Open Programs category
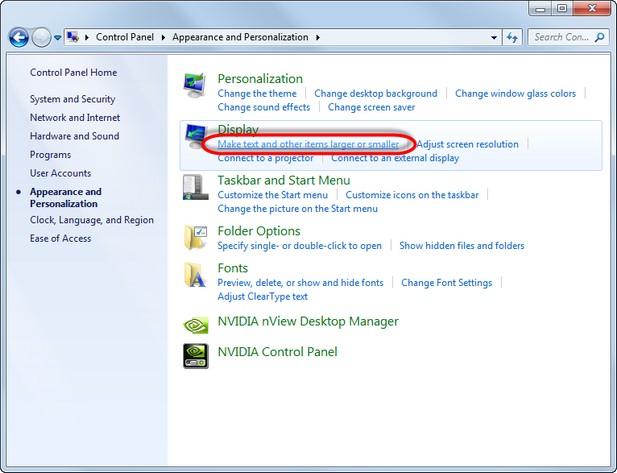 coord(50,155)
